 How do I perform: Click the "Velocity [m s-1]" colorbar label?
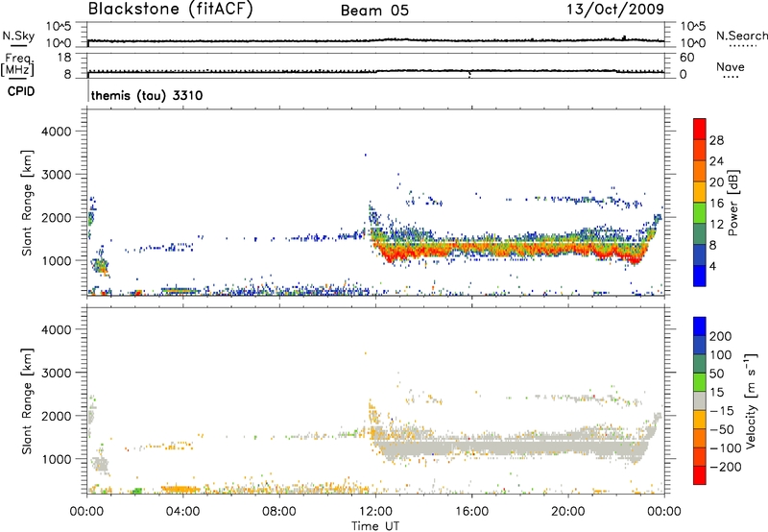click(x=751, y=400)
